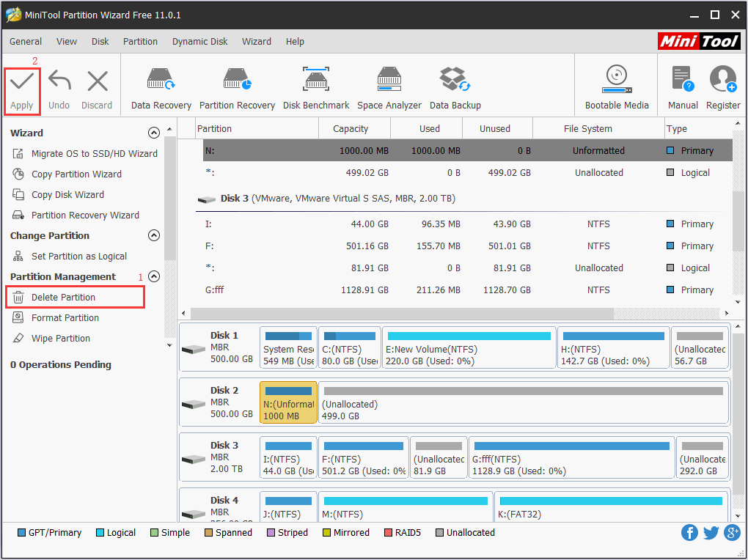This screenshot has width=748, height=560.
Task: Sort by the Capacity column header
Action: (354, 129)
